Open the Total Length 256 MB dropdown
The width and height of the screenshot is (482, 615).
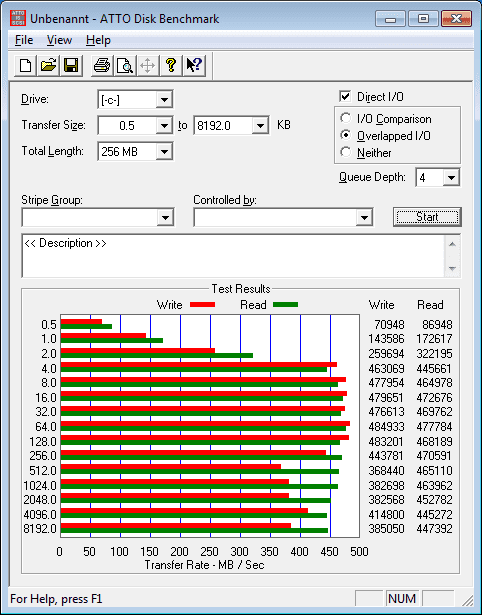coord(164,151)
